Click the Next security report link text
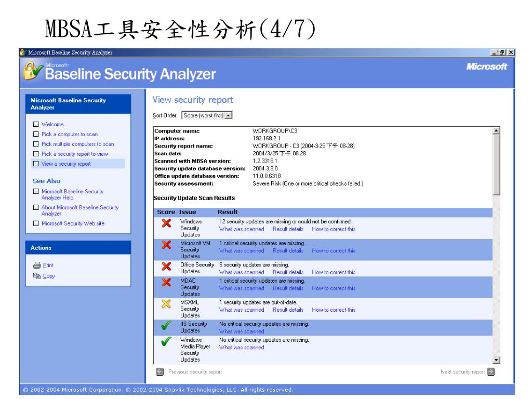 coord(462,372)
